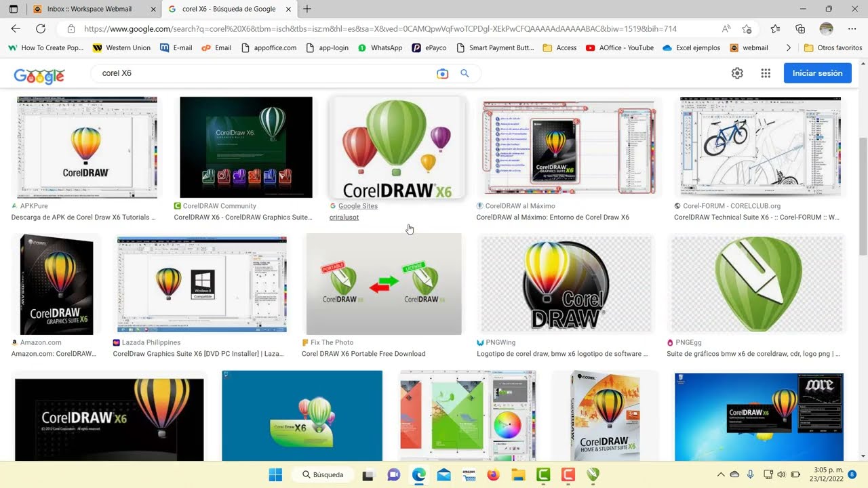Show hidden system tray icons
This screenshot has height=488, width=868.
[720, 474]
